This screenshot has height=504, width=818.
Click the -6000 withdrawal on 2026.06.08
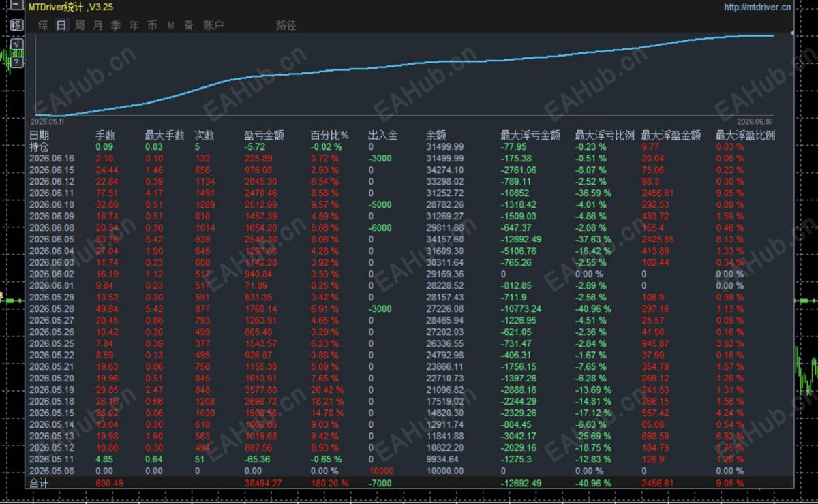pos(379,227)
